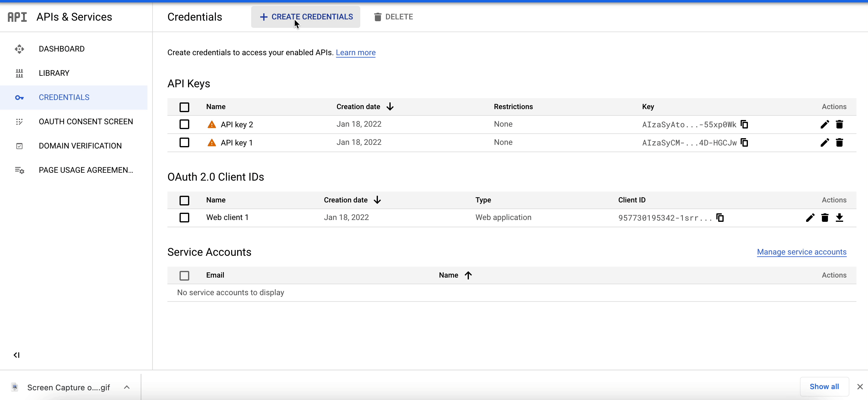Image resolution: width=868 pixels, height=400 pixels.
Task: Check the Web client 1 row checkbox
Action: [184, 218]
